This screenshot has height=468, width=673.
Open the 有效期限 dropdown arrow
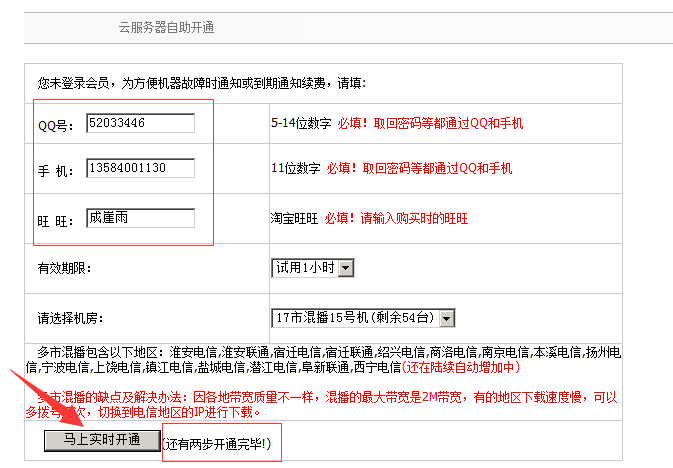point(346,268)
